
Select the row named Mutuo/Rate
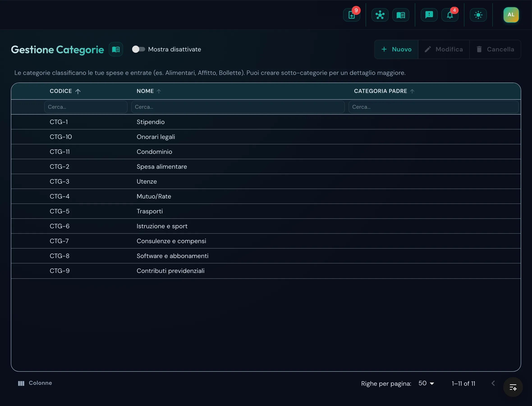266,196
